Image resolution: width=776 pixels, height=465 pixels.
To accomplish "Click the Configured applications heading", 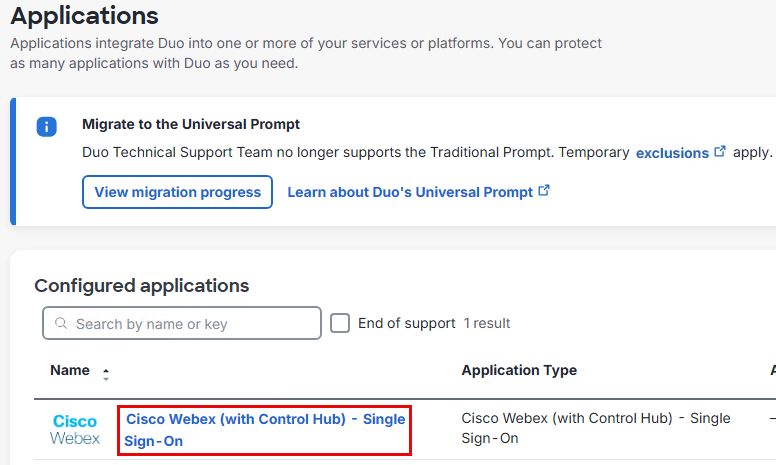I will pyautogui.click(x=141, y=286).
